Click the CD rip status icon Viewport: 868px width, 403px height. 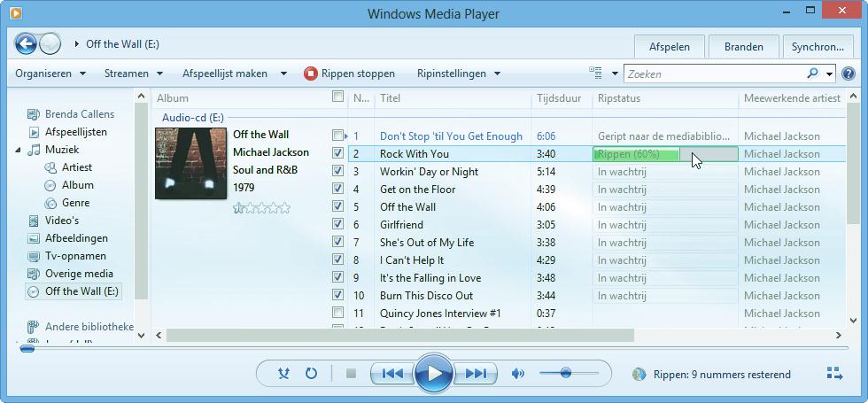point(639,375)
